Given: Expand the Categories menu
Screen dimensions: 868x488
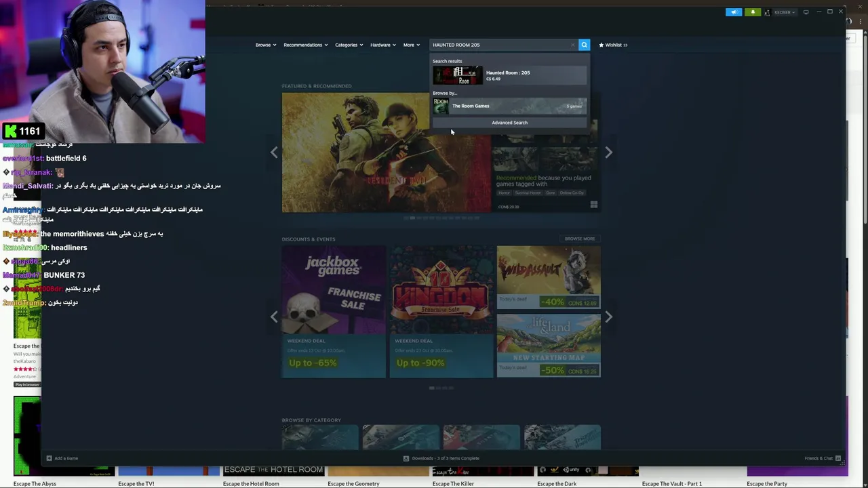Looking at the screenshot, I should pyautogui.click(x=349, y=45).
